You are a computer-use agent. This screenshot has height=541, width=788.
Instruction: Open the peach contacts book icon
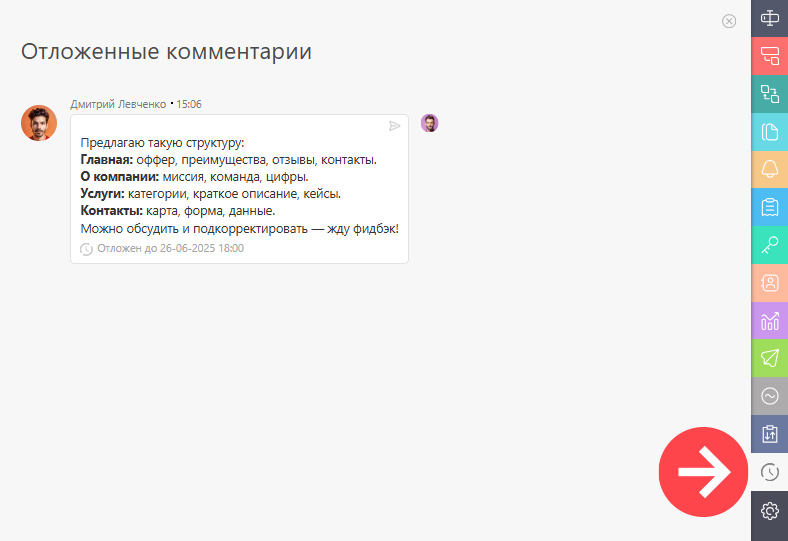coord(769,283)
